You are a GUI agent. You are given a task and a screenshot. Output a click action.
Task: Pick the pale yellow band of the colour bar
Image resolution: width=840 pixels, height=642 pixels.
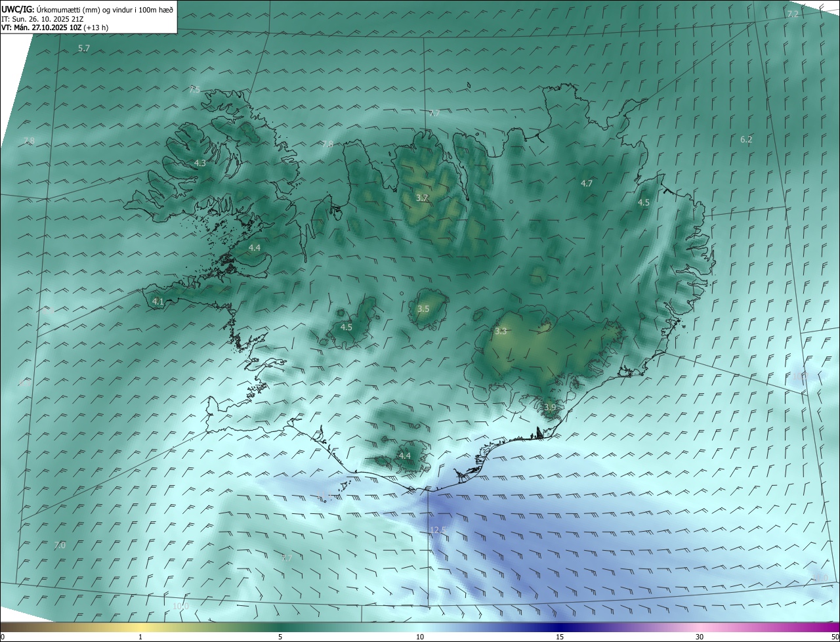[x=140, y=628]
